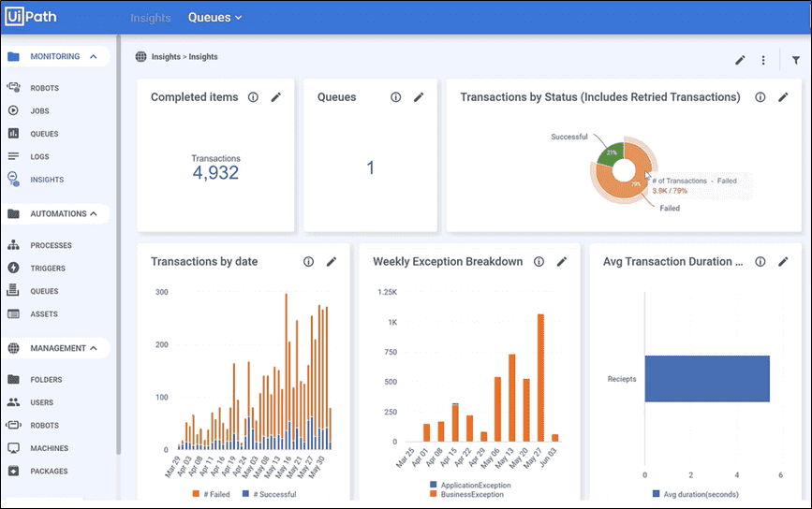Show info for Completed items tile
The height and width of the screenshot is (509, 812).
253,96
